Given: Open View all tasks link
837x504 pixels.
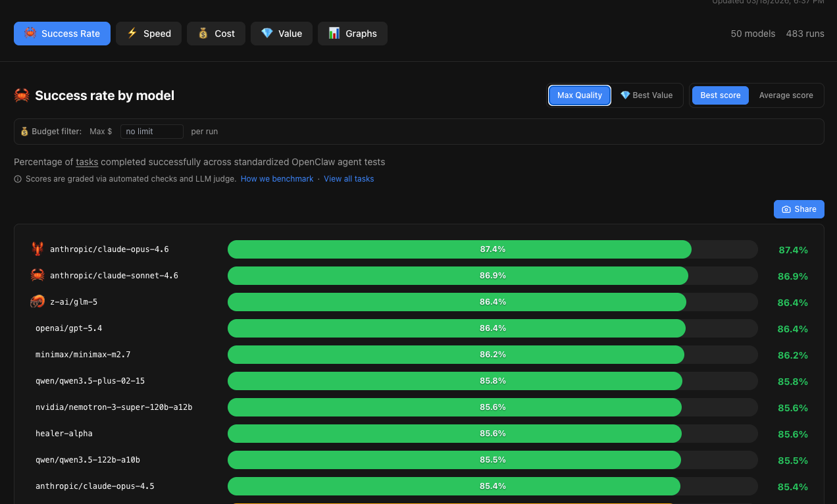Looking at the screenshot, I should (x=349, y=179).
